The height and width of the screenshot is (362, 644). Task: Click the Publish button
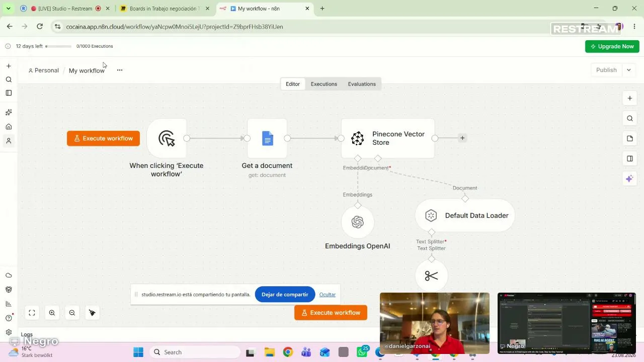[x=606, y=70]
